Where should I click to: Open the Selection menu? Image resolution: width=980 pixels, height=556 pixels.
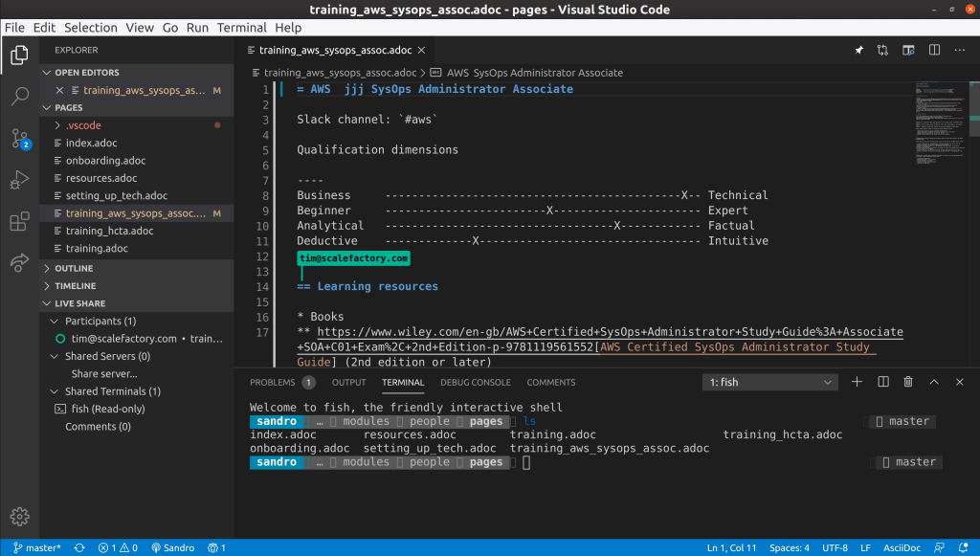91,28
